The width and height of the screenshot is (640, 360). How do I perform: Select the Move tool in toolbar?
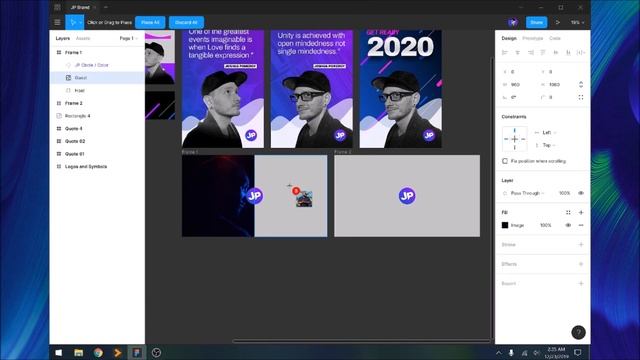[73, 22]
